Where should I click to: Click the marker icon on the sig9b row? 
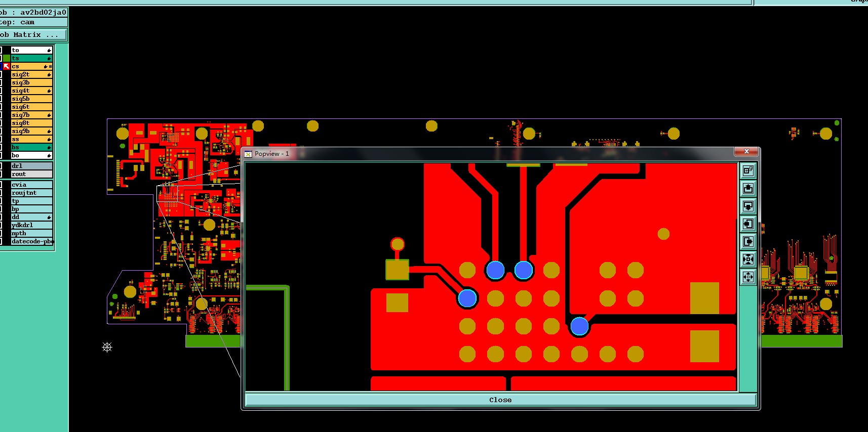point(49,131)
